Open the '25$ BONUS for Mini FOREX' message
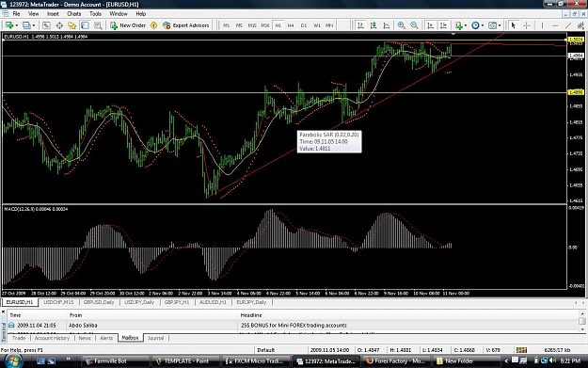This screenshot has width=588, height=368. 294,326
